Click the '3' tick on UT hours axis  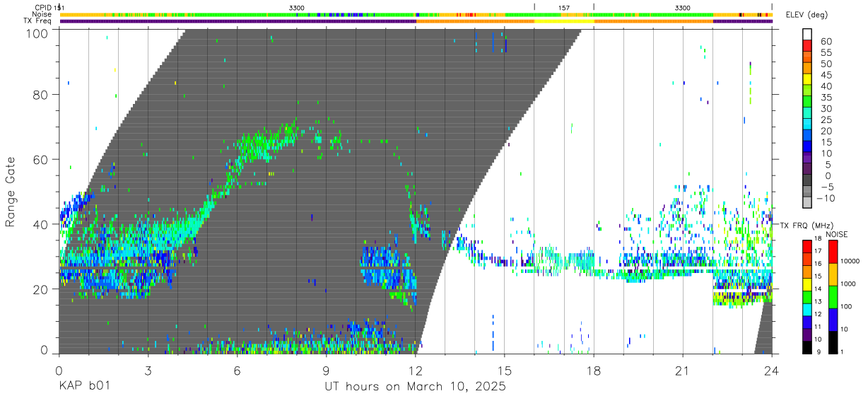point(147,371)
